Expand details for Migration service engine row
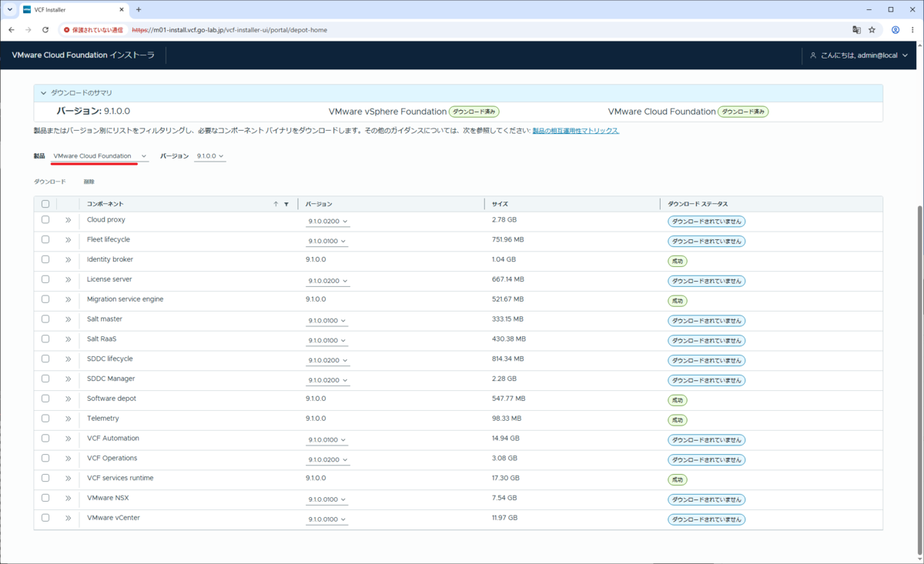924x564 pixels. point(68,299)
